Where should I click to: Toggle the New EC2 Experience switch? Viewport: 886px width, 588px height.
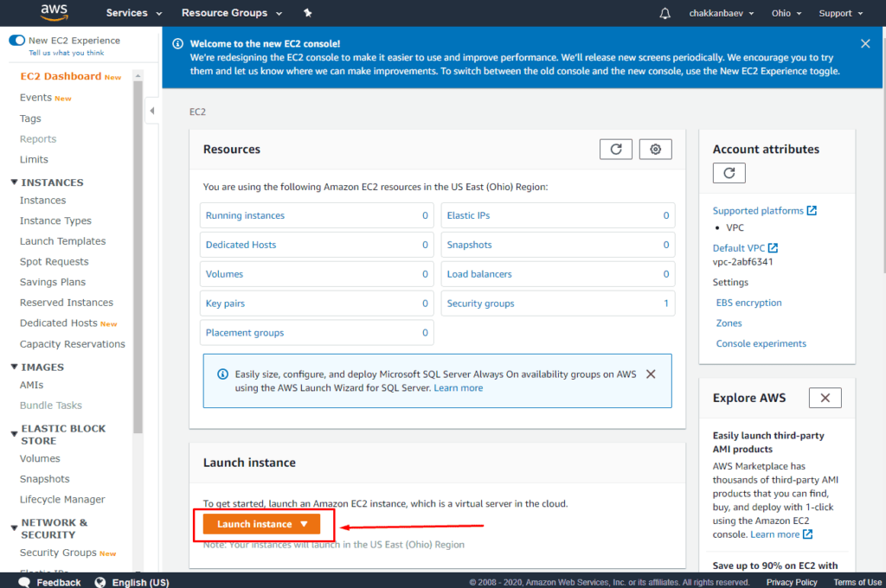[17, 40]
